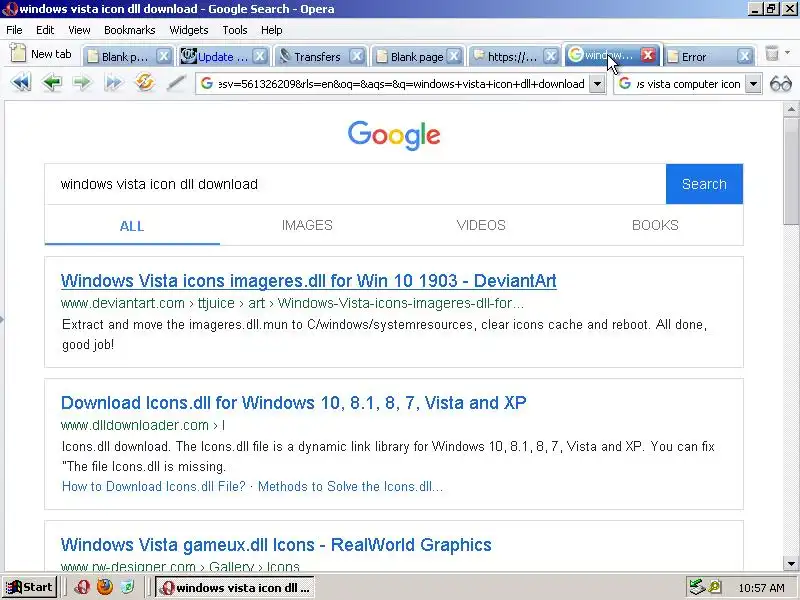800x600 pixels.
Task: Open the RealWorld Graphics gameux.dll link
Action: click(x=276, y=544)
